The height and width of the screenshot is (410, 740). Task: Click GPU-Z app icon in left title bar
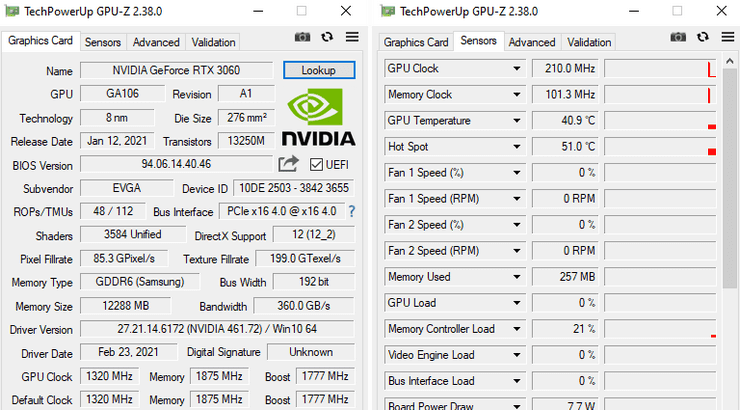pyautogui.click(x=12, y=11)
